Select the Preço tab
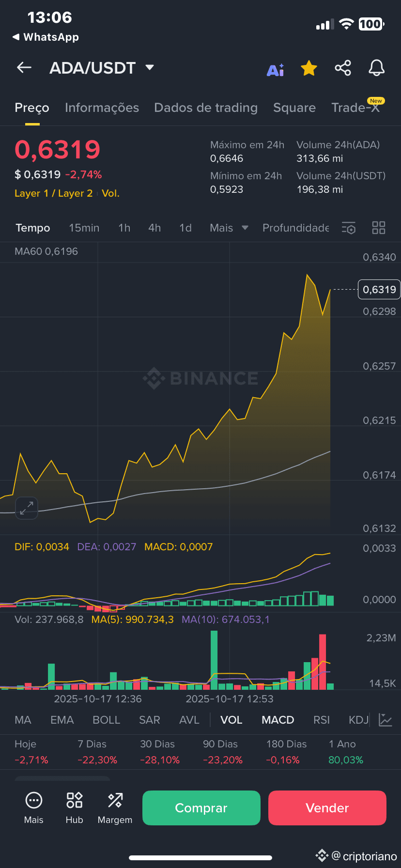Image resolution: width=401 pixels, height=868 pixels. tap(32, 108)
